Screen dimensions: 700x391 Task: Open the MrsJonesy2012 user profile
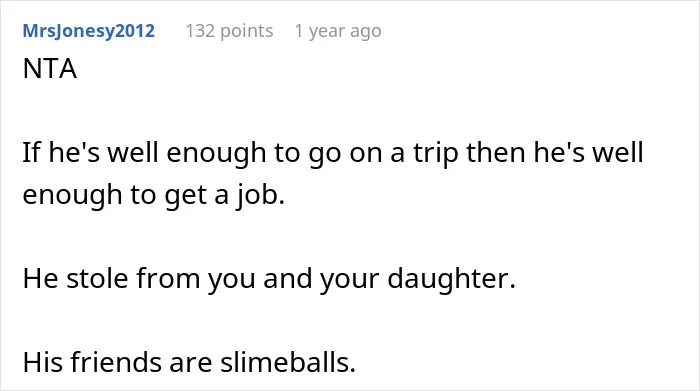[88, 31]
